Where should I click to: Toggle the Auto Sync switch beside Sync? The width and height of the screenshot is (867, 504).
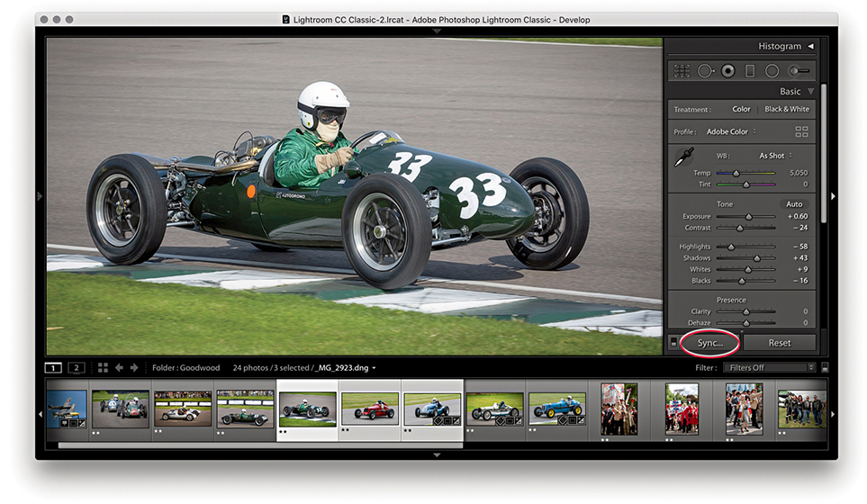[x=673, y=343]
